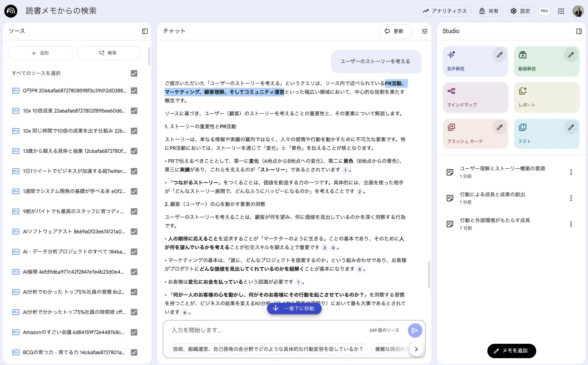
Task: Open the マインドマップ card
Action: pos(476,97)
